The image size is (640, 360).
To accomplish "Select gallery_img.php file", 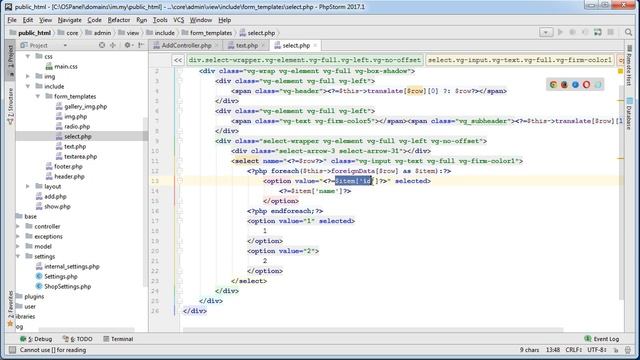I will click(x=81, y=107).
